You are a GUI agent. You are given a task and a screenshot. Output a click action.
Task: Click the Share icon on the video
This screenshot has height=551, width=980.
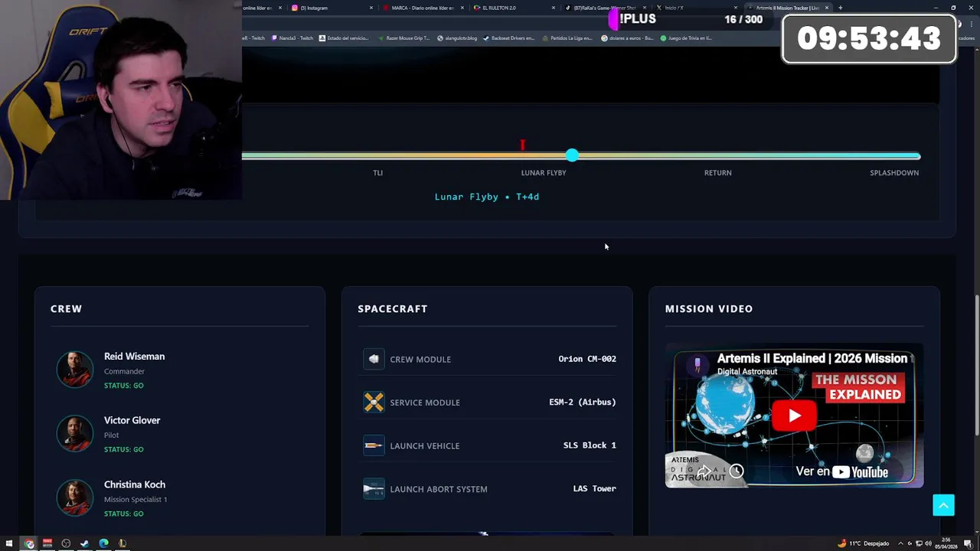(704, 471)
